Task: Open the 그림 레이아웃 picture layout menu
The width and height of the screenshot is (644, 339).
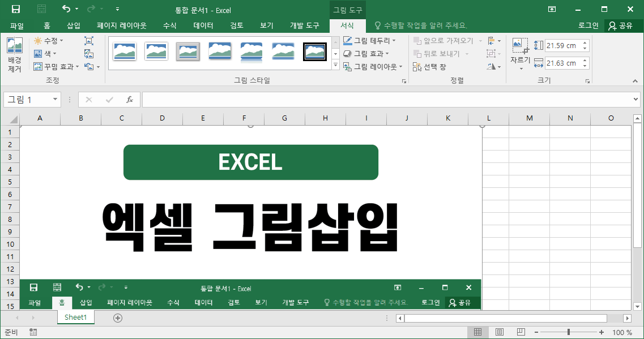Action: click(x=373, y=66)
